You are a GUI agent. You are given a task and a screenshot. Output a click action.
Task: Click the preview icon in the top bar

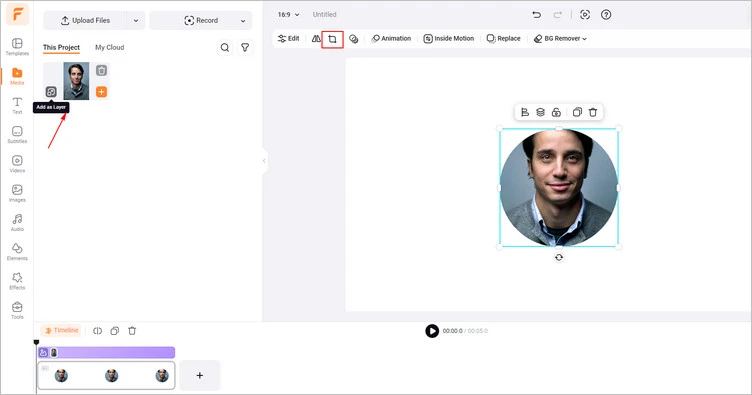585,15
